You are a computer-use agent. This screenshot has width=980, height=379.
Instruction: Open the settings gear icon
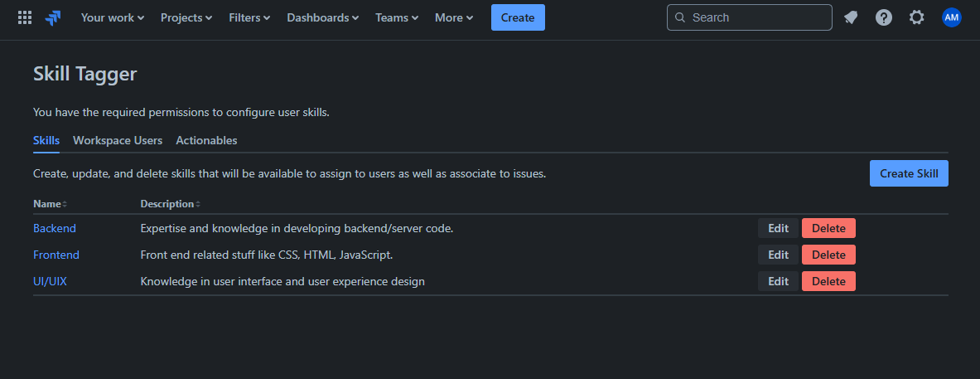pos(916,17)
